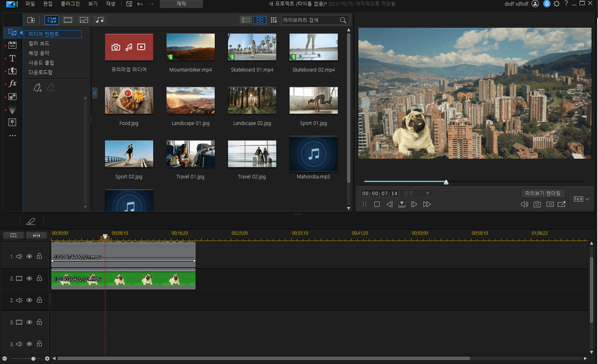Show only image files in library
This screenshot has width=598, height=364.
84,20
